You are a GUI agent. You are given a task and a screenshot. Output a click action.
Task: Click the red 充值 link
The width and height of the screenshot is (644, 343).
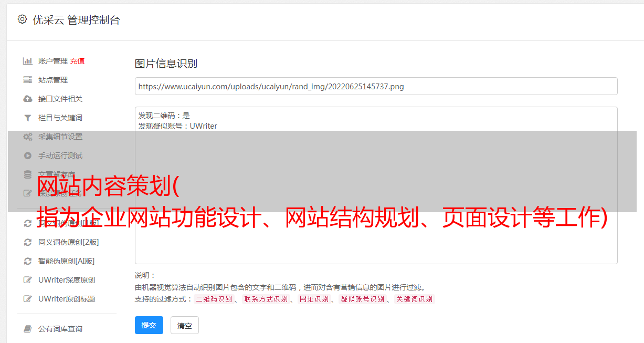(x=77, y=61)
